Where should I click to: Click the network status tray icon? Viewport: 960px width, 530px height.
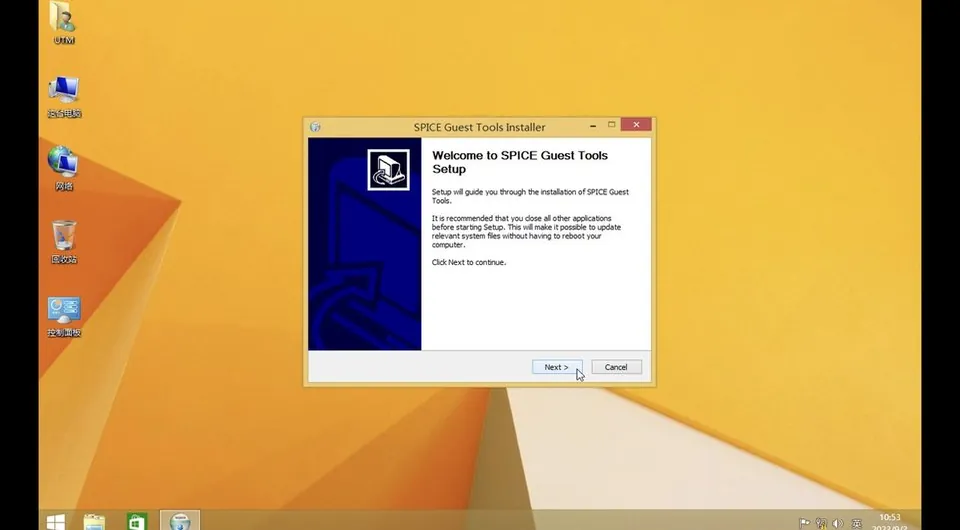[822, 523]
